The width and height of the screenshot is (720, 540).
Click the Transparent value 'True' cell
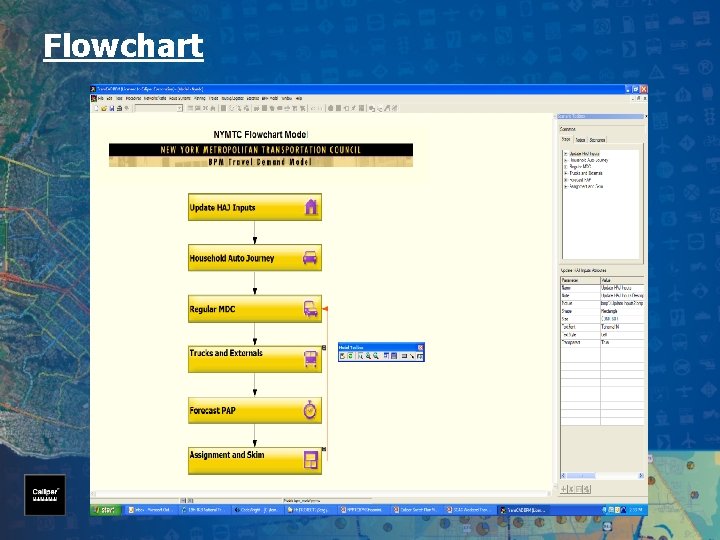(x=622, y=343)
